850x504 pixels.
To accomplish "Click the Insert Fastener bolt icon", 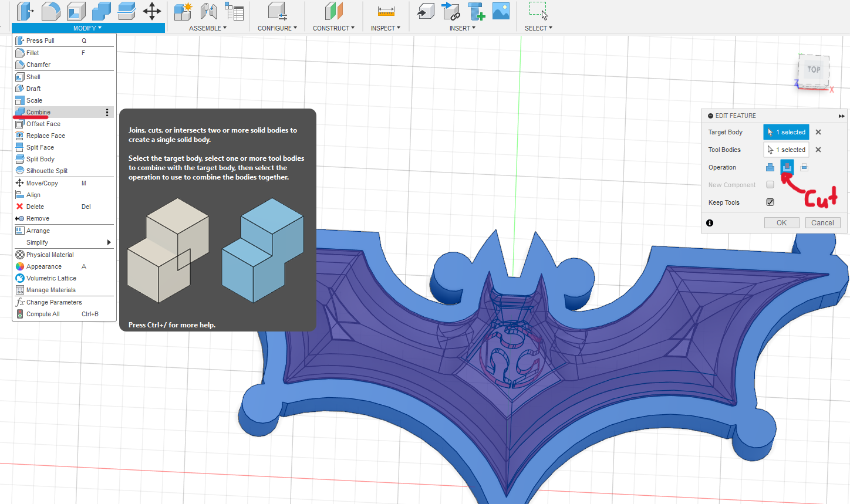I will pyautogui.click(x=476, y=11).
